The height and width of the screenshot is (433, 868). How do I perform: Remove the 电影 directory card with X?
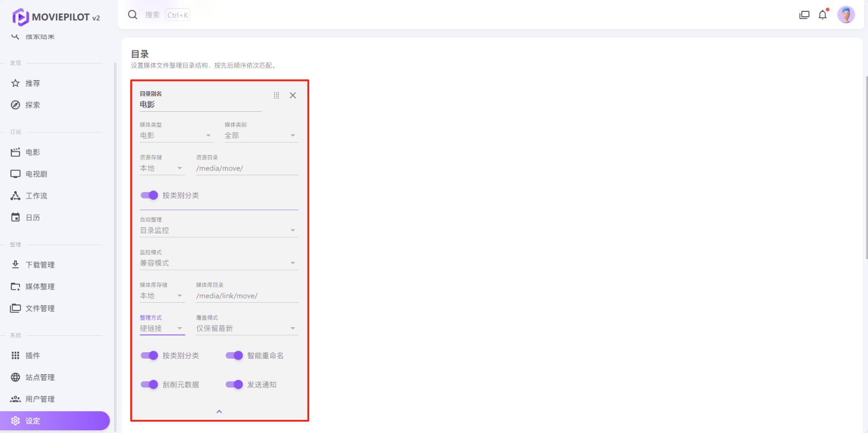pyautogui.click(x=293, y=95)
